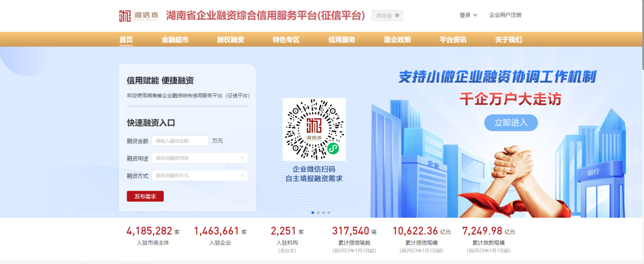Click the 湘信贷 logo icon

(125, 15)
